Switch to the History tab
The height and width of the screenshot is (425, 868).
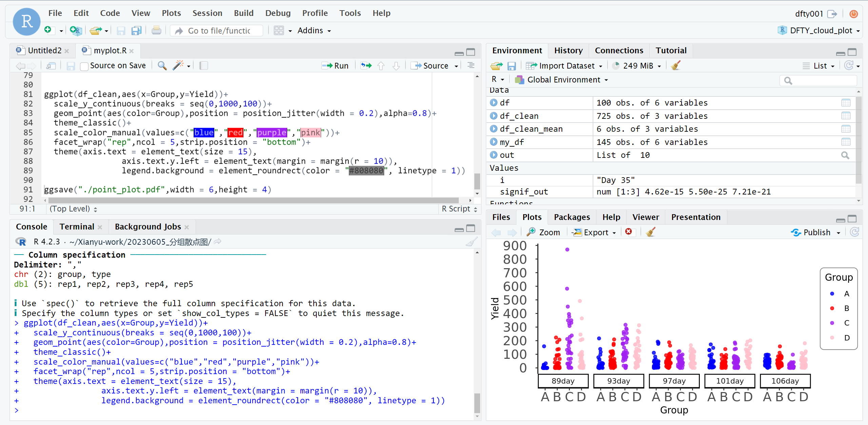(x=568, y=51)
